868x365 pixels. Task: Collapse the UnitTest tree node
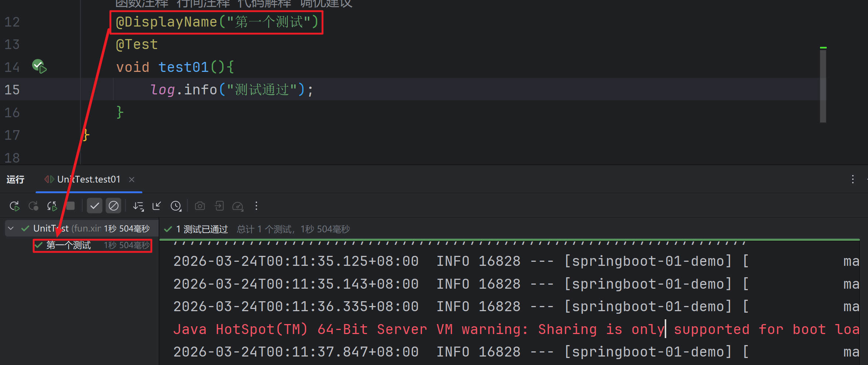point(11,229)
